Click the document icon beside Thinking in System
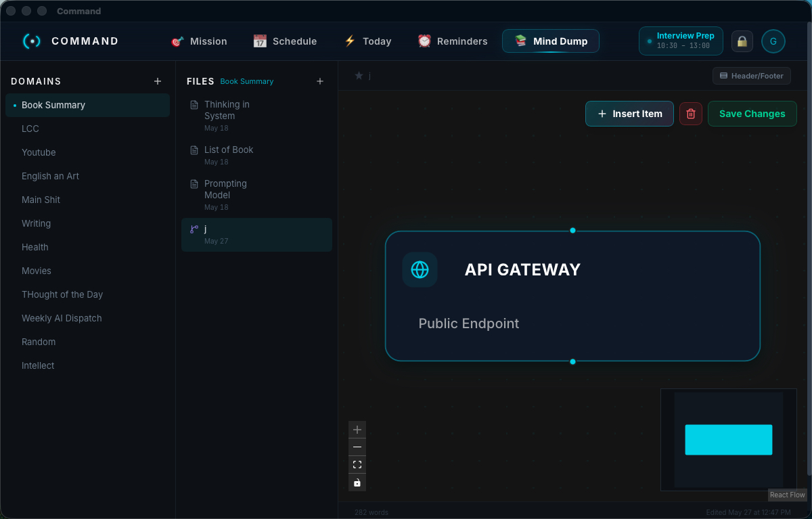This screenshot has width=812, height=519. pyautogui.click(x=194, y=105)
